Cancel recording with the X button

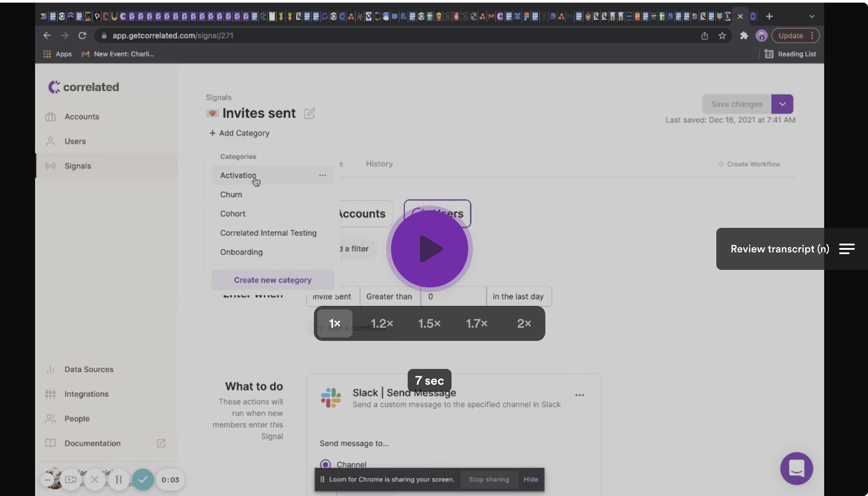[94, 480]
